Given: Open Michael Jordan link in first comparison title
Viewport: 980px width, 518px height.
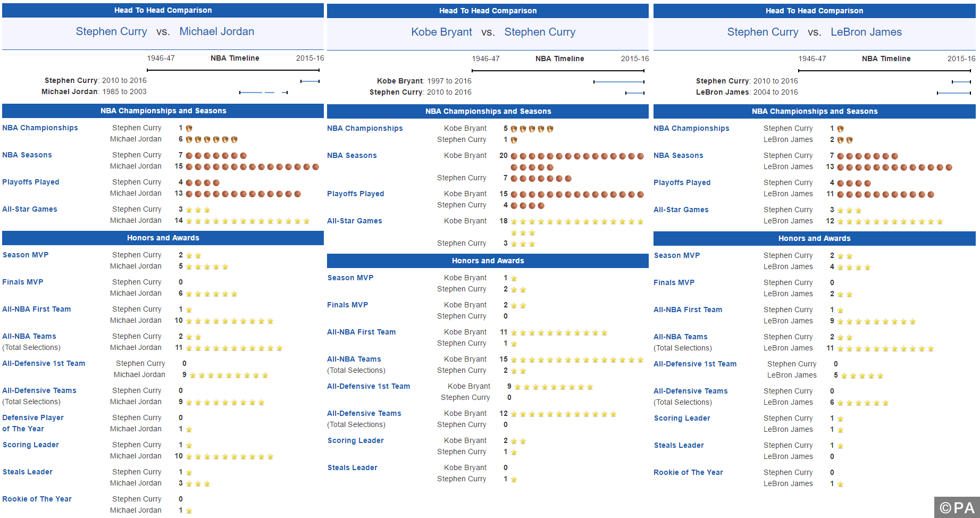Looking at the screenshot, I should pos(216,31).
